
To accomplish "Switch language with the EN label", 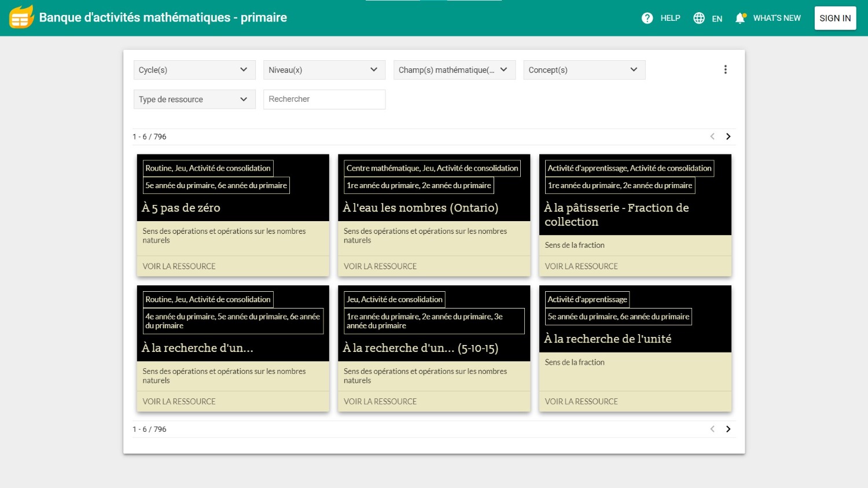I will click(x=717, y=19).
